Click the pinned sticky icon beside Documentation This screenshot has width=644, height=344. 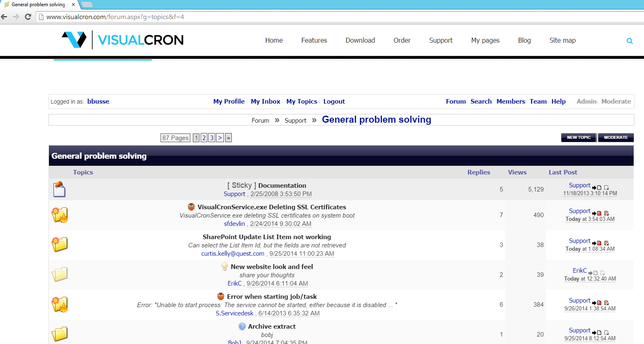click(59, 189)
